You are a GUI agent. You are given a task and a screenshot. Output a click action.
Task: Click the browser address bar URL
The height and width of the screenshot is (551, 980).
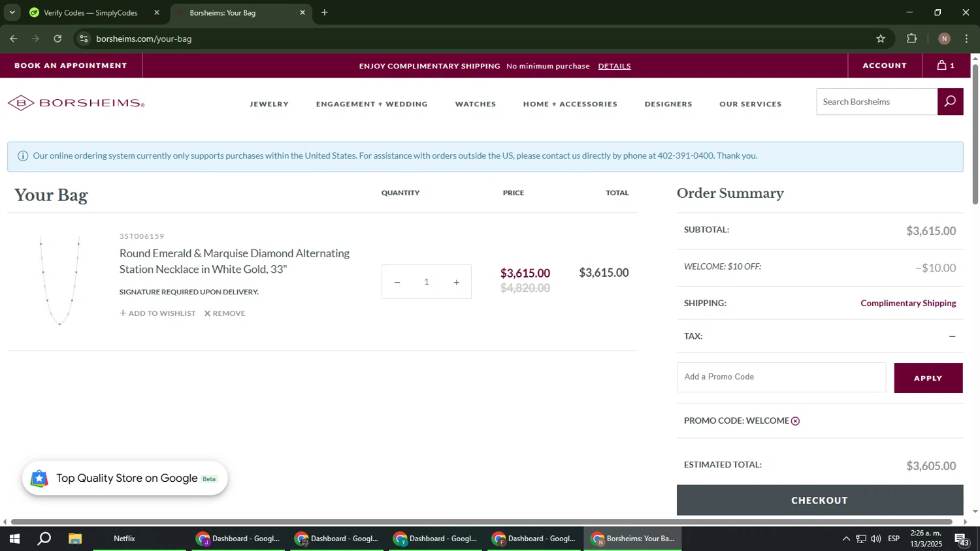tap(144, 39)
